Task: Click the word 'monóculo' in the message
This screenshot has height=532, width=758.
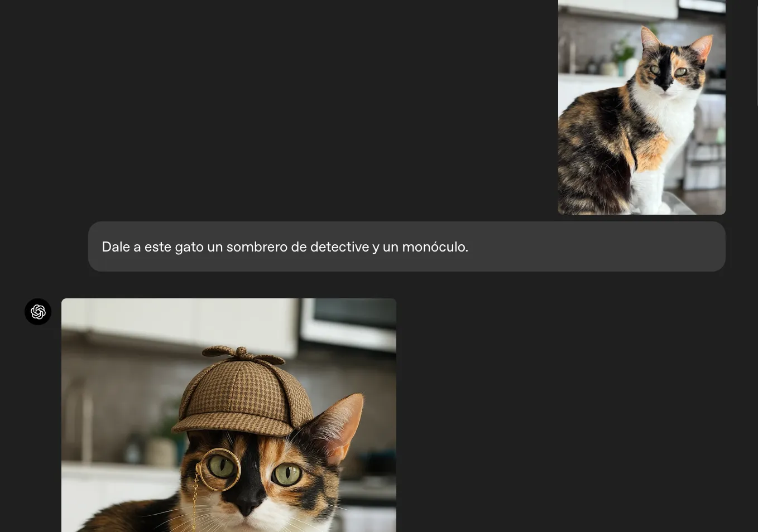Action: click(434, 246)
